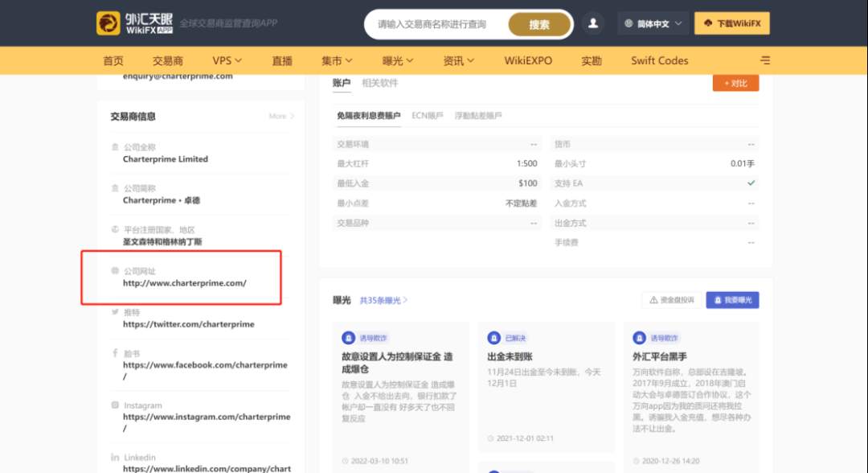Image resolution: width=868 pixels, height=473 pixels.
Task: Click the warning triangle icon in 资金盘投诉
Action: [x=653, y=299]
